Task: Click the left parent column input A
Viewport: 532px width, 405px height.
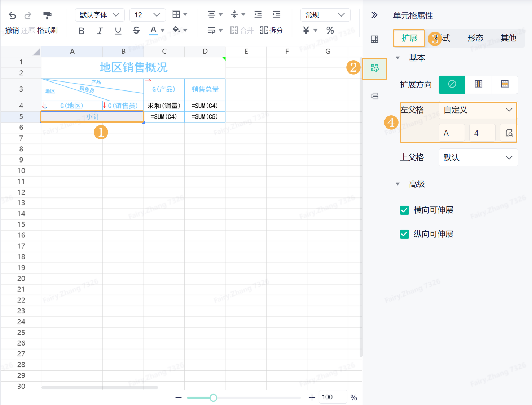Action: [452, 133]
